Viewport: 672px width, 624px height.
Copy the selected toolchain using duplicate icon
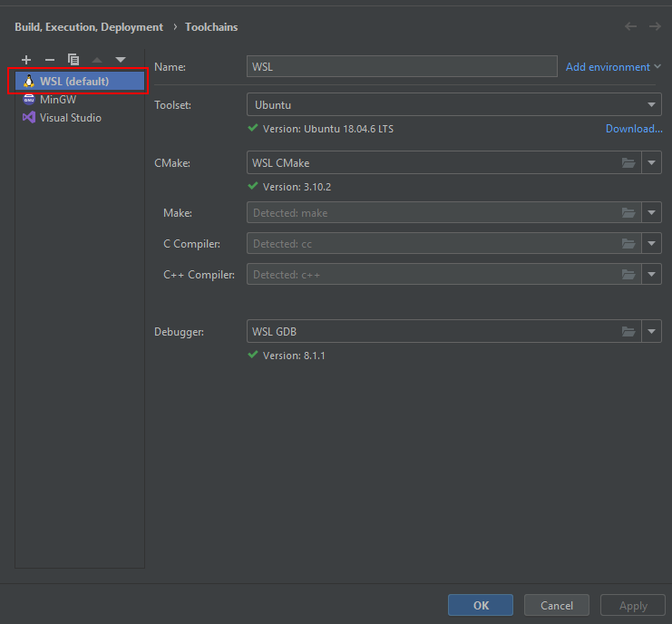[x=73, y=60]
